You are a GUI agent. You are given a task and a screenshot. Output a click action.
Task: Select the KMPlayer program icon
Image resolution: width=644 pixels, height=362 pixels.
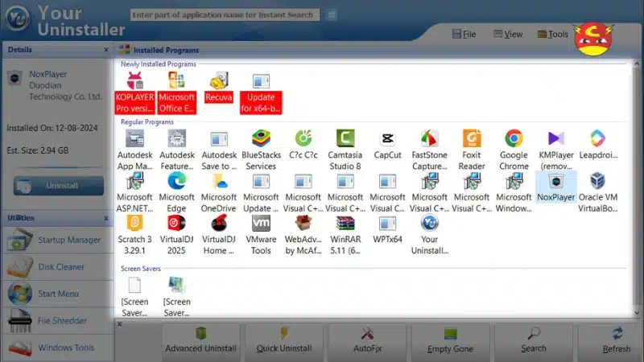click(x=556, y=138)
